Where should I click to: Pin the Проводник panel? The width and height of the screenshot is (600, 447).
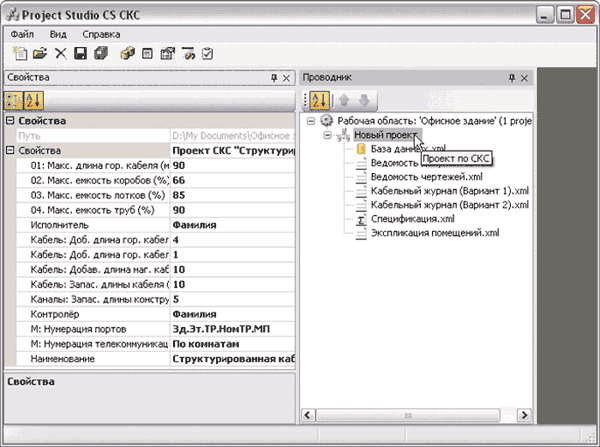click(x=512, y=78)
